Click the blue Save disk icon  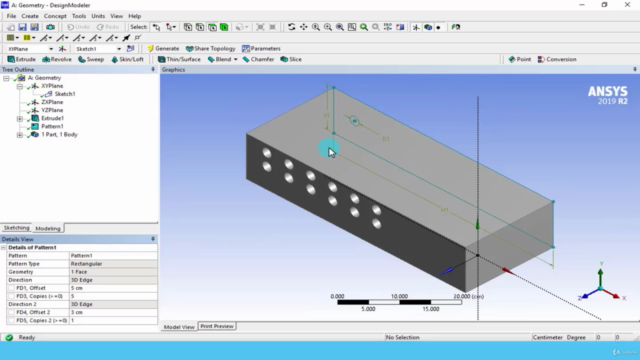click(22, 27)
